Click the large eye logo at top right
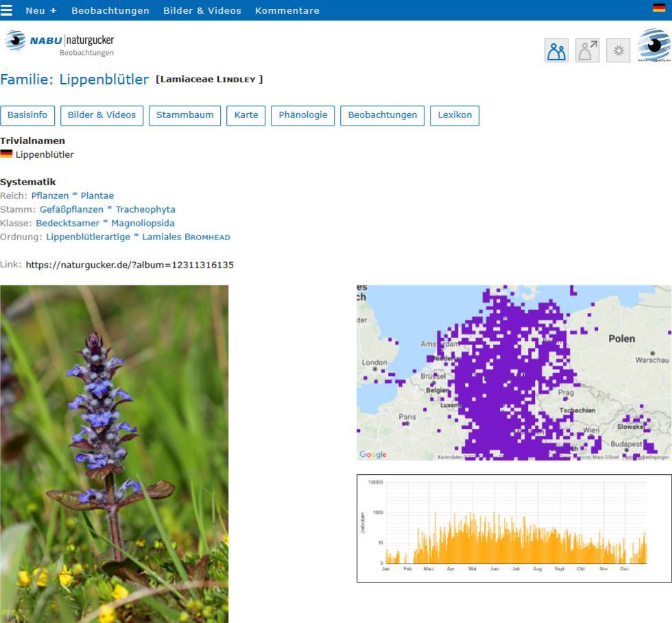Viewport: 672px width, 623px height. coord(654,45)
